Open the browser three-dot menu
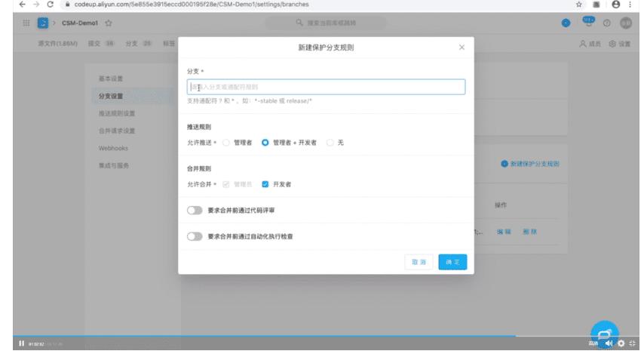The height and width of the screenshot is (351, 644). [x=630, y=4]
